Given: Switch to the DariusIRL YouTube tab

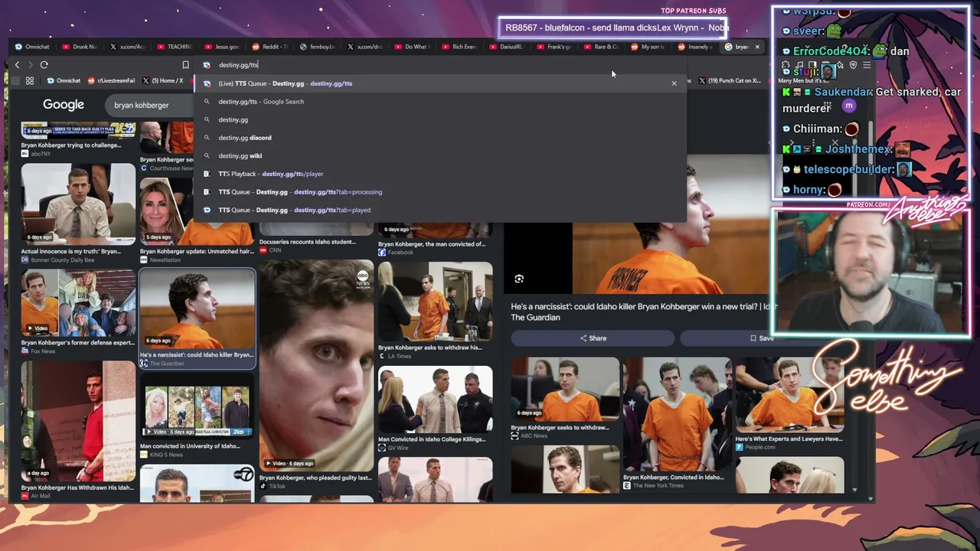Looking at the screenshot, I should pos(508,47).
